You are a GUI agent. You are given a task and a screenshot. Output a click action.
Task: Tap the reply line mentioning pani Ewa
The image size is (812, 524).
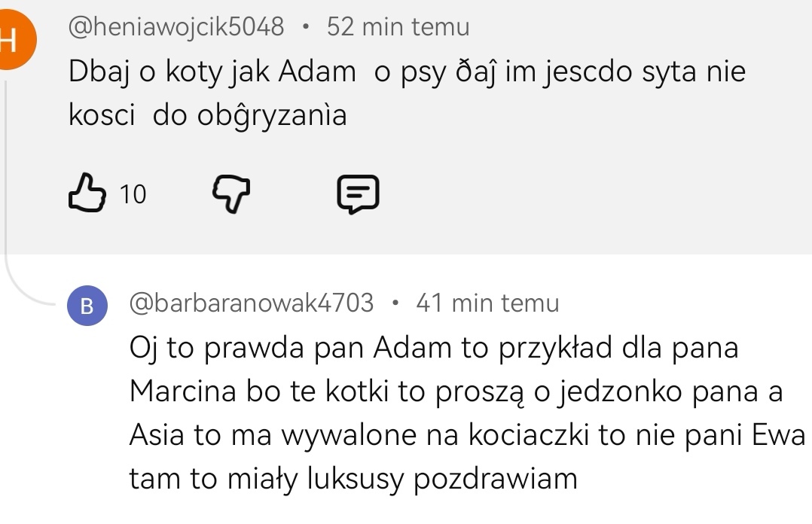[467, 435]
